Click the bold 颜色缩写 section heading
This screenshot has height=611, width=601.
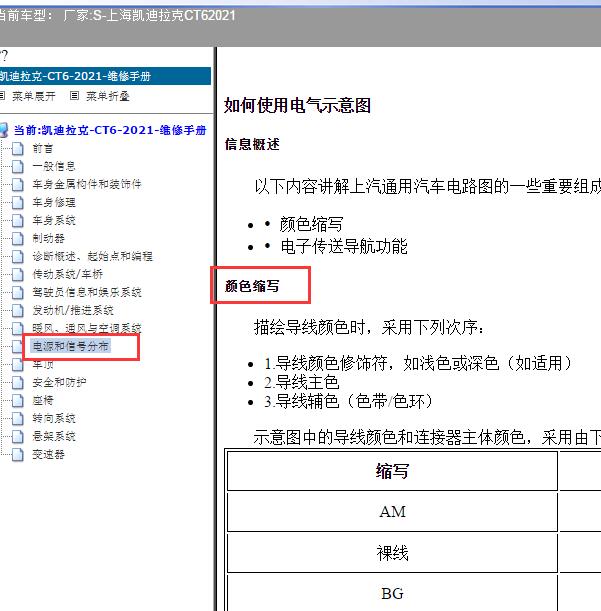[x=252, y=286]
